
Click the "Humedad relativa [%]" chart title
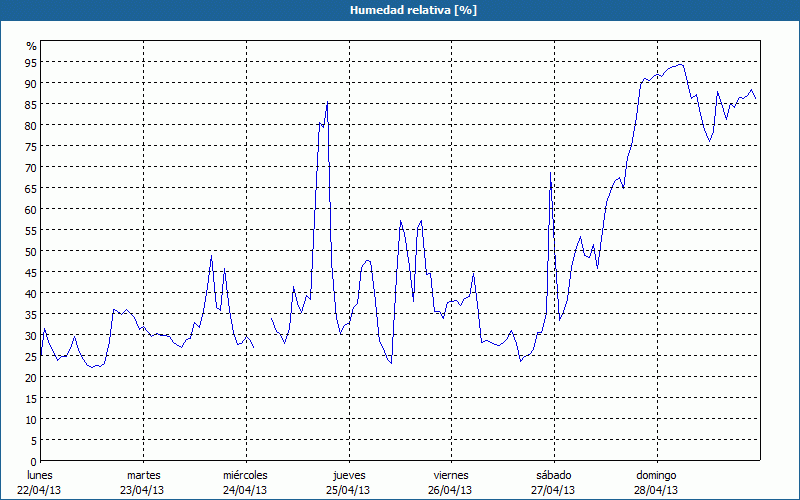[x=399, y=10]
